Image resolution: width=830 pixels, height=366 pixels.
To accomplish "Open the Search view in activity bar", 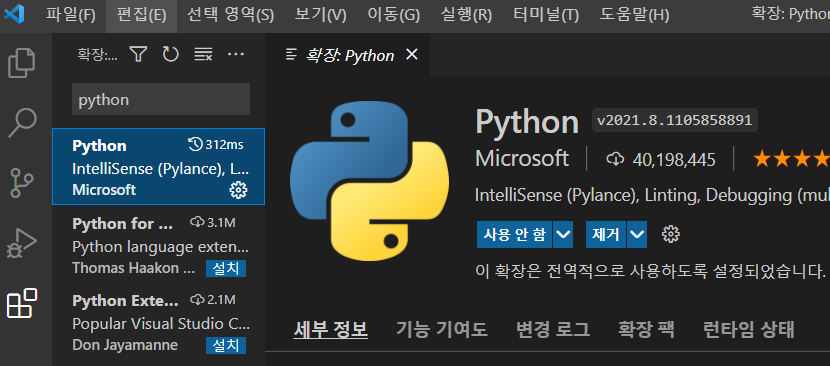I will coord(22,123).
